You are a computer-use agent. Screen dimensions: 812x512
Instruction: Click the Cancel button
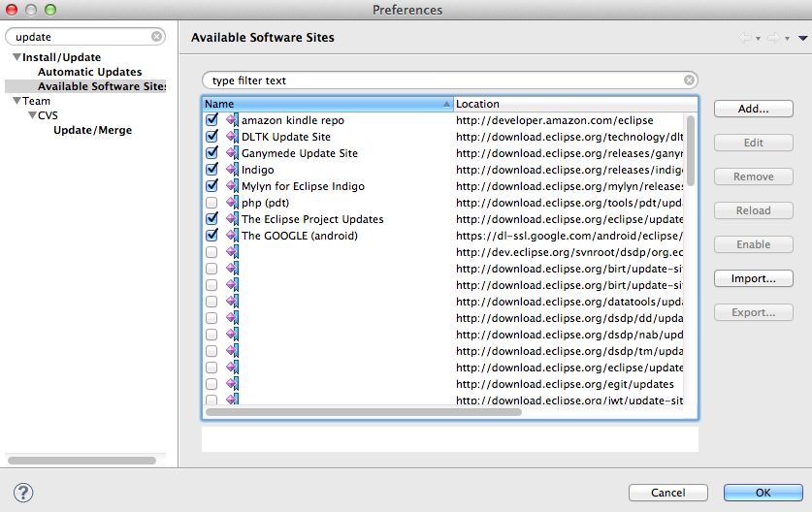pos(668,493)
